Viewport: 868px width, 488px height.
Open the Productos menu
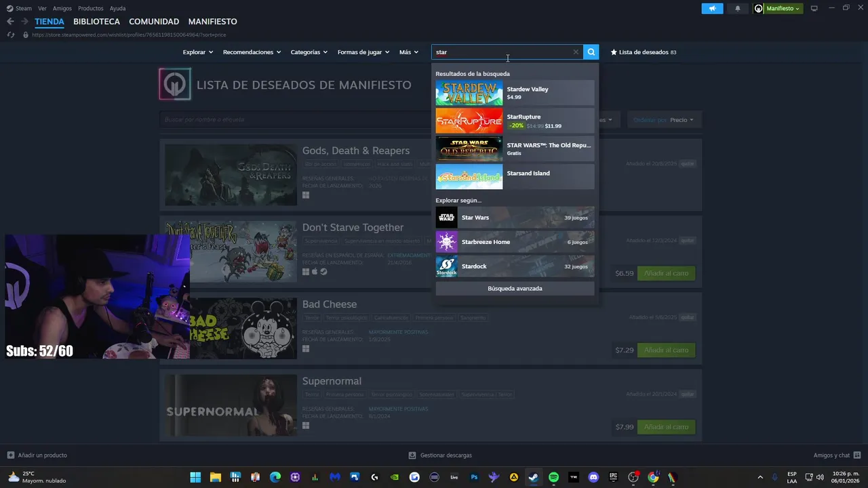(x=91, y=8)
